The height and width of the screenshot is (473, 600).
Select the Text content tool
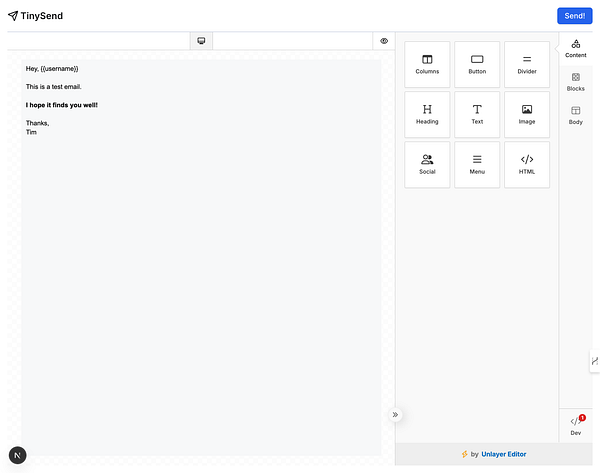477,114
